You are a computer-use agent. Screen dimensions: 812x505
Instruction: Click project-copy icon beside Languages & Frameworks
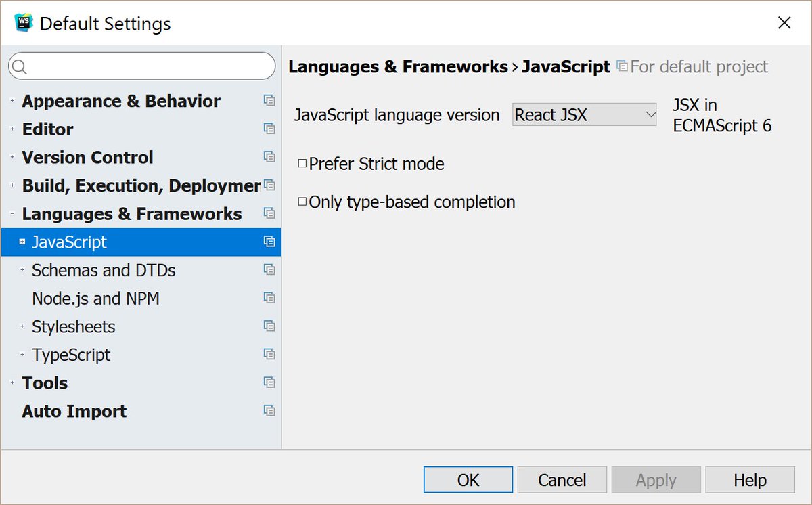[269, 213]
